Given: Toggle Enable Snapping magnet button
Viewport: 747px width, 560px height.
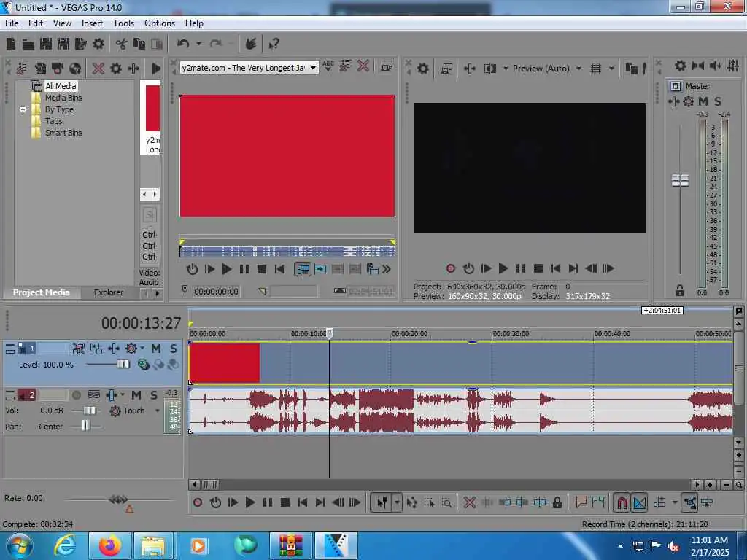Looking at the screenshot, I should click(622, 502).
